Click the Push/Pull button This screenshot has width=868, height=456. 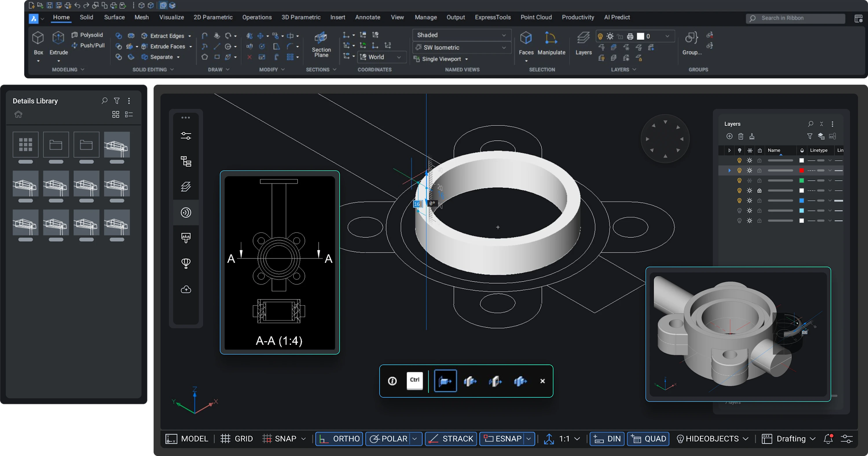point(88,45)
